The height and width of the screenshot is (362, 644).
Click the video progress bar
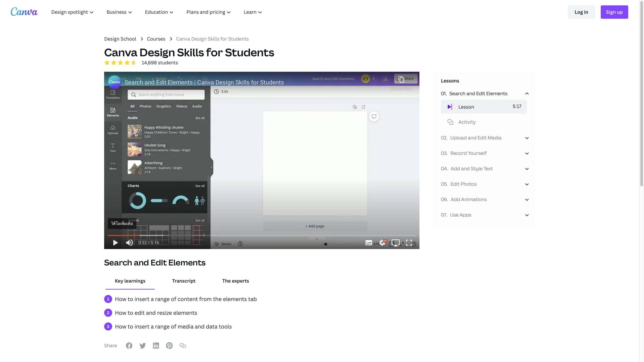click(262, 235)
